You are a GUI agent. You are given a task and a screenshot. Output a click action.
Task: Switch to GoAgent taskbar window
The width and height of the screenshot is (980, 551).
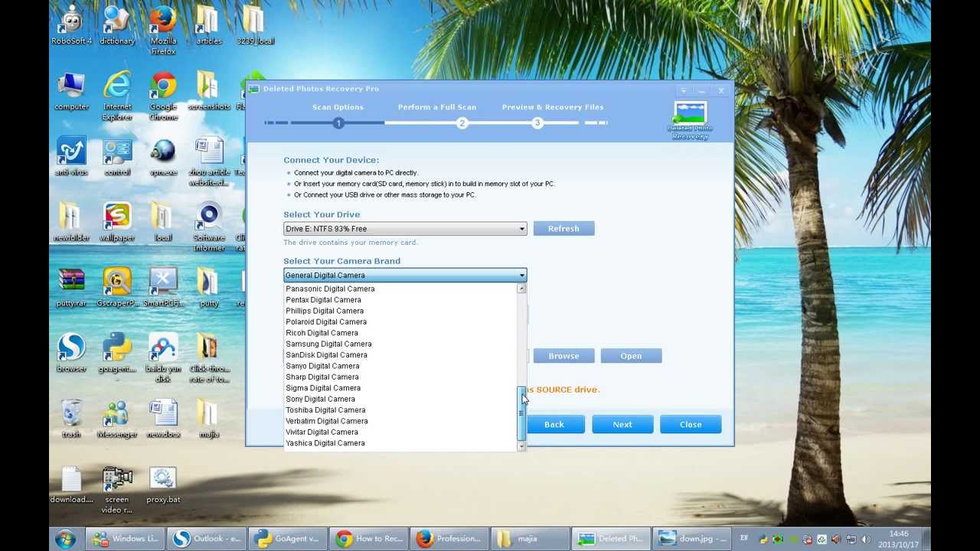tap(288, 539)
